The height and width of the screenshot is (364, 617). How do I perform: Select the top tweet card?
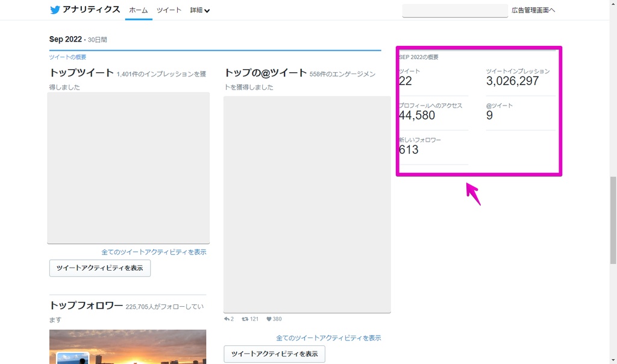pos(128,168)
